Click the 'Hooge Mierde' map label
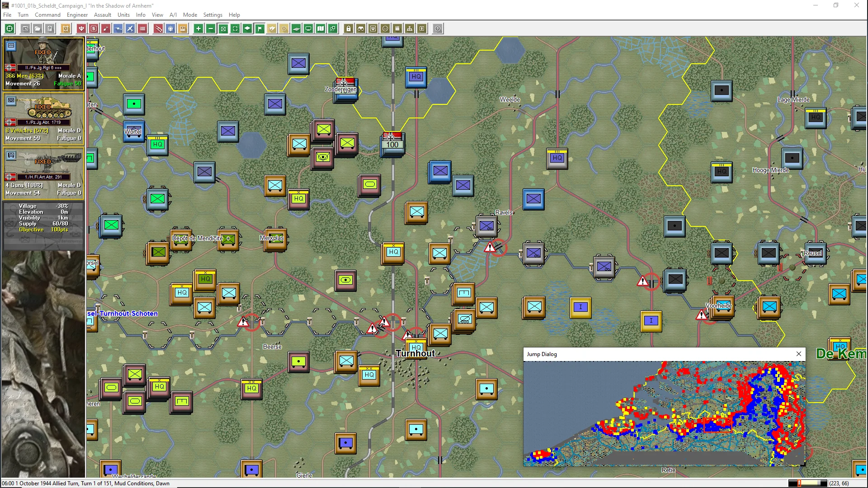 click(770, 170)
